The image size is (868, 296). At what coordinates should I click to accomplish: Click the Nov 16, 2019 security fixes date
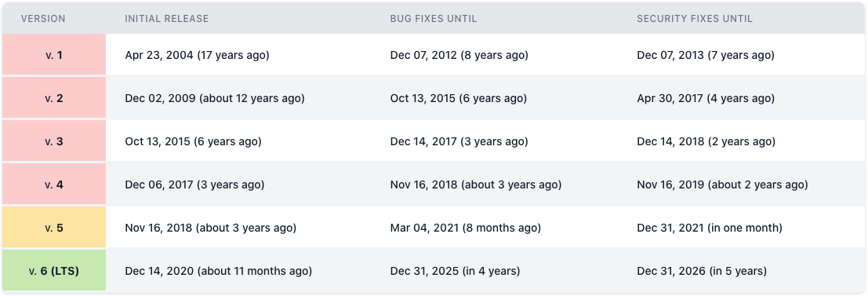[x=670, y=185]
